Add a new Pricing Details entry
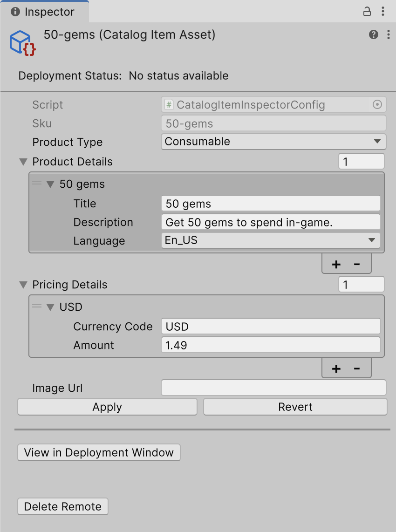This screenshot has height=532, width=396. click(x=336, y=368)
